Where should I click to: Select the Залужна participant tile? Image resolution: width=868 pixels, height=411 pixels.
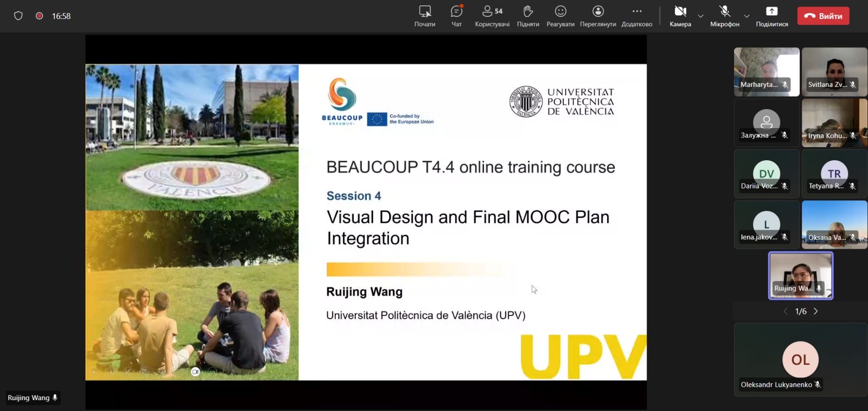click(767, 123)
